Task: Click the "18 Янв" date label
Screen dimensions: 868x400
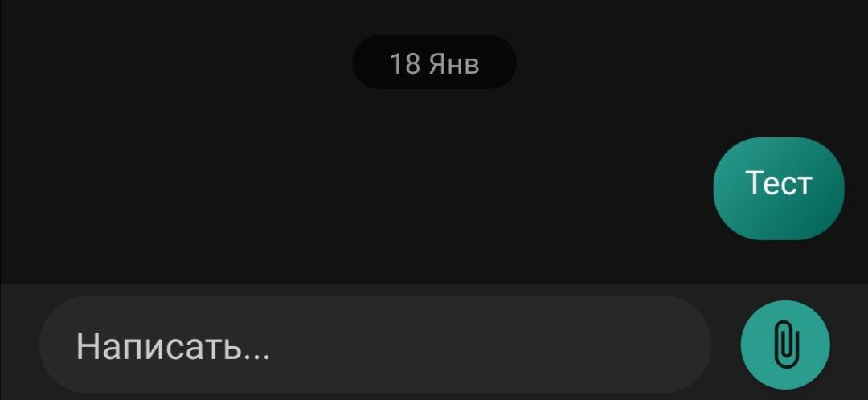Action: click(435, 63)
